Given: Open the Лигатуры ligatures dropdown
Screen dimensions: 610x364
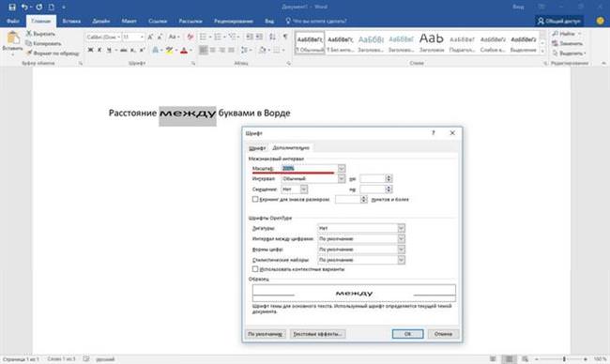Looking at the screenshot, I should [x=401, y=228].
